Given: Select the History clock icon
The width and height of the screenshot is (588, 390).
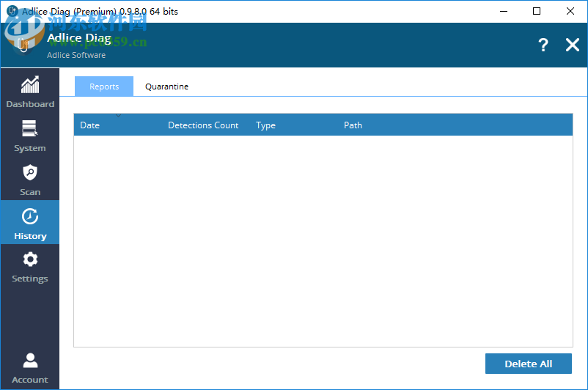Looking at the screenshot, I should click(30, 216).
